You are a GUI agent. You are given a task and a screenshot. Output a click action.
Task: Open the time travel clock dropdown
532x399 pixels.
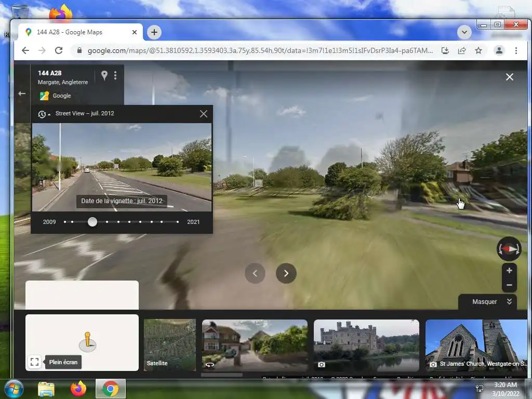[x=44, y=114]
